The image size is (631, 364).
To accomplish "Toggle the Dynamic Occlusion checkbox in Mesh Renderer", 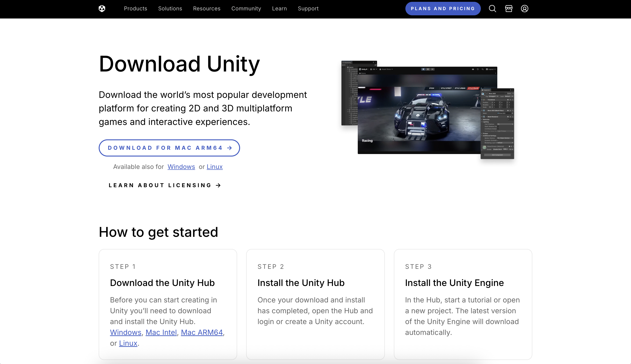I will (x=498, y=141).
